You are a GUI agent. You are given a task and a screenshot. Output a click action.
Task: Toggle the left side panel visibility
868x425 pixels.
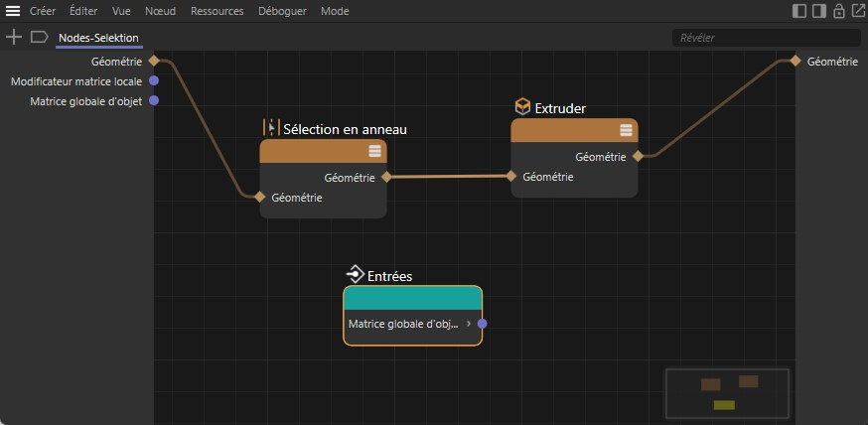pyautogui.click(x=799, y=11)
